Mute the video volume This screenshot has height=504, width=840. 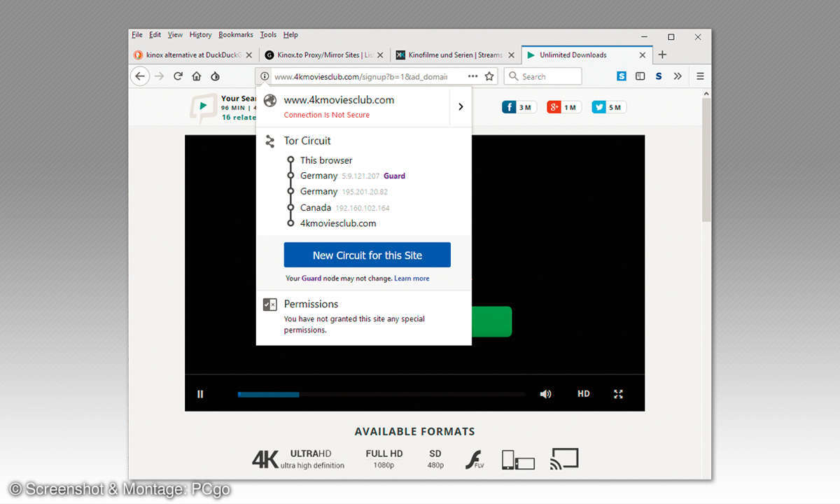[x=545, y=394]
